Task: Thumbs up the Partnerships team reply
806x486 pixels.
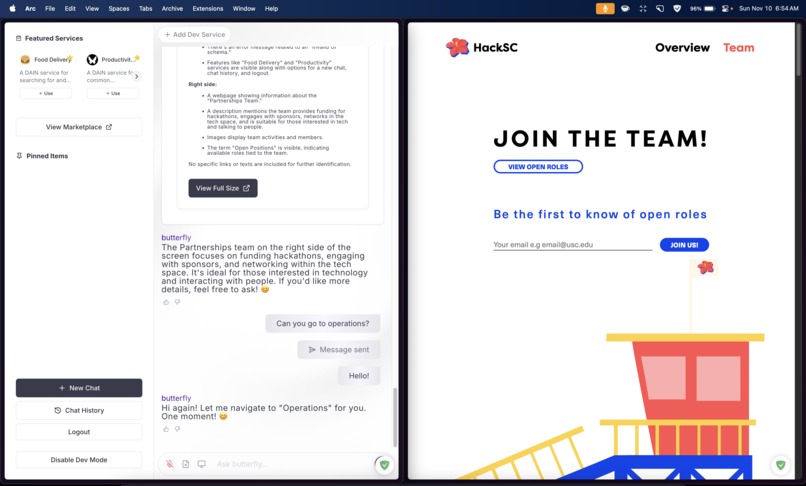Action: pos(166,302)
